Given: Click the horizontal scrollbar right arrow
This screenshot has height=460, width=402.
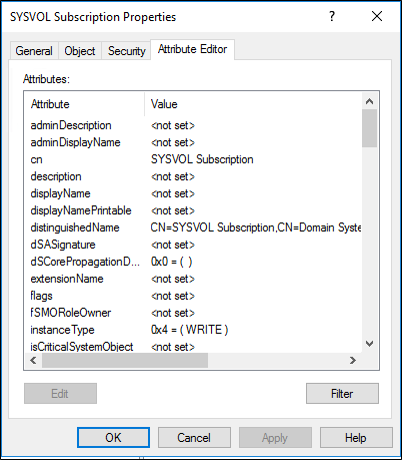Looking at the screenshot, I should point(353,360).
